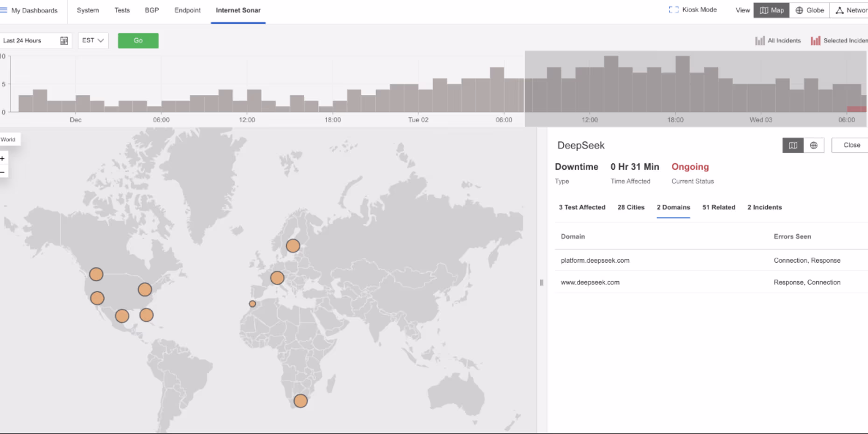Click the panel divider handle beside the map

(542, 282)
